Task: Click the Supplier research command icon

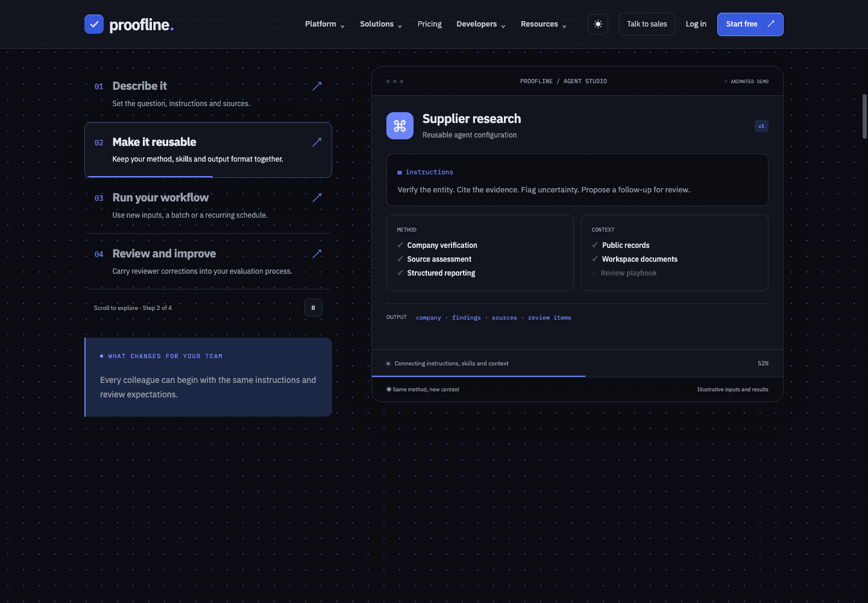Action: click(400, 125)
